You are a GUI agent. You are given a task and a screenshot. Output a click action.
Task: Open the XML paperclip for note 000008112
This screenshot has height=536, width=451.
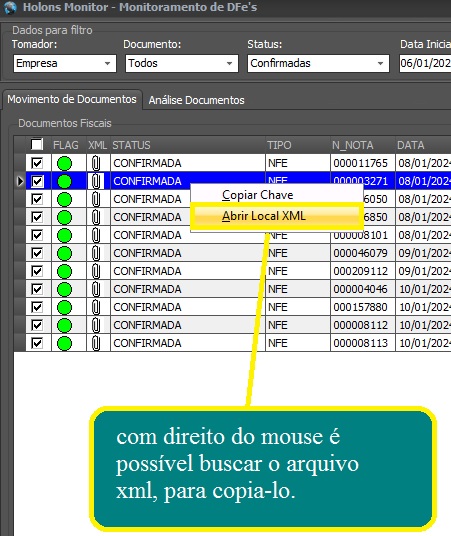tap(96, 325)
